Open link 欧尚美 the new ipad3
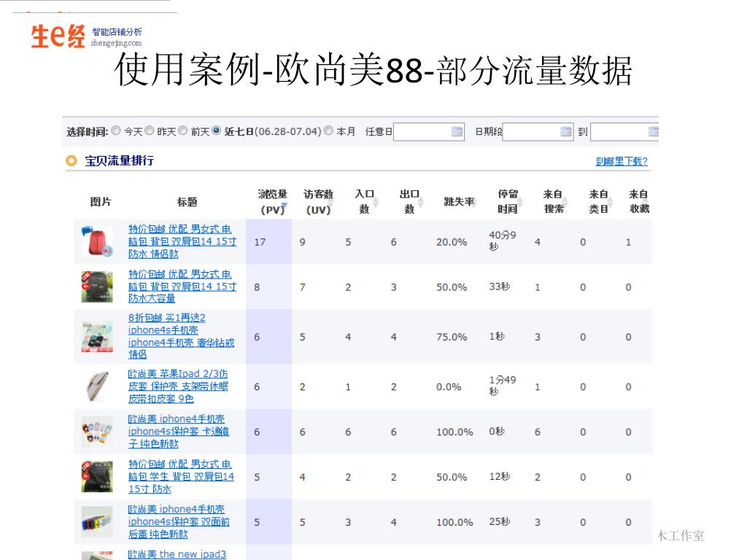The image size is (747, 560). [x=177, y=554]
